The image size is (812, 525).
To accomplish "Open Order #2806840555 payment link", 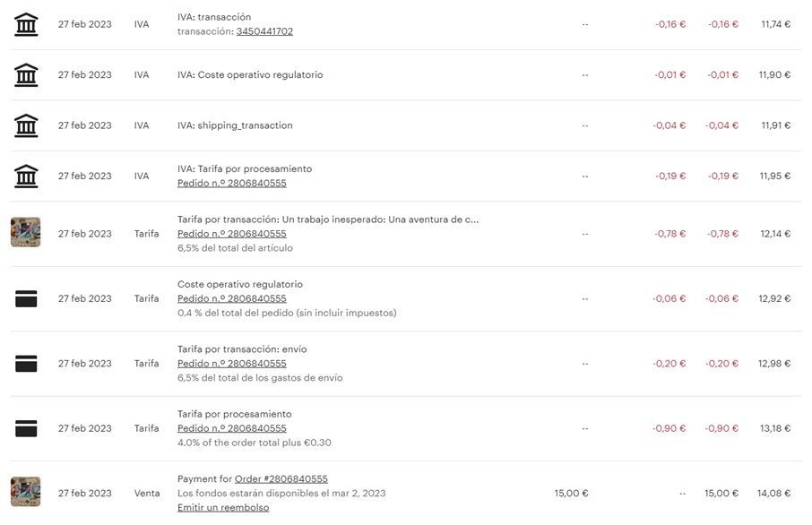I will click(281, 479).
